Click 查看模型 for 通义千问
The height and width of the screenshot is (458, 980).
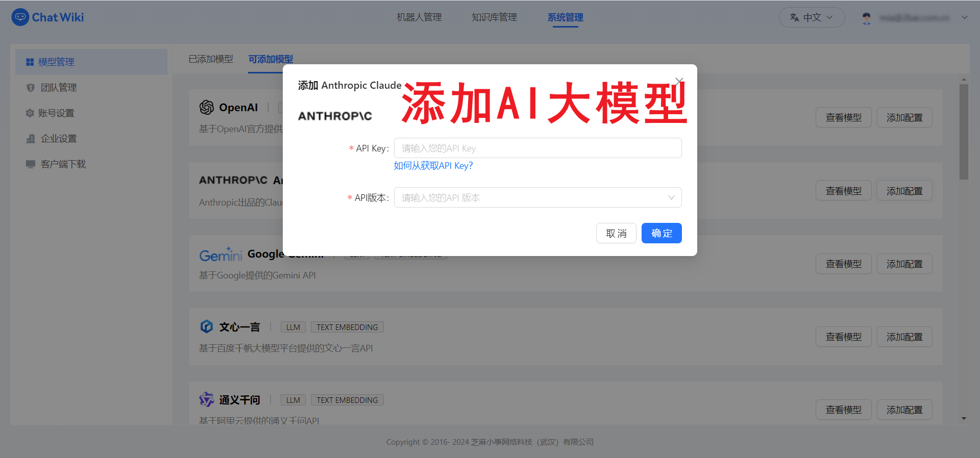click(843, 410)
